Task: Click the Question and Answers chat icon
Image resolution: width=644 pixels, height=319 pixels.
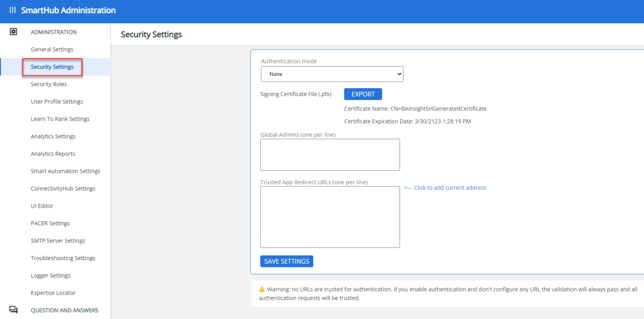Action: pos(13,310)
